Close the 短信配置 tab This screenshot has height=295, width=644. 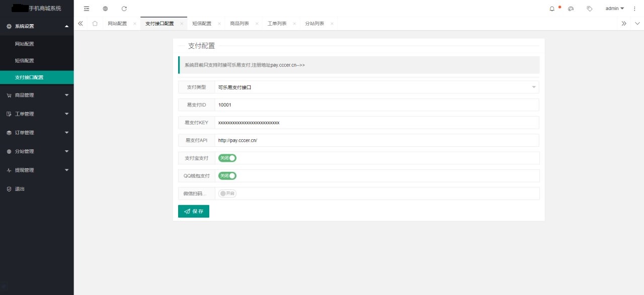point(219,24)
